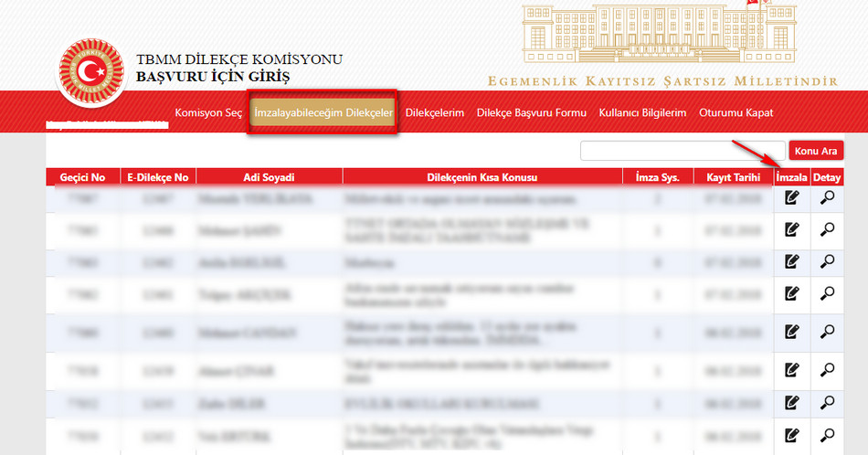Click Oturumu Kapat to log out
This screenshot has width=868, height=455.
(x=736, y=113)
